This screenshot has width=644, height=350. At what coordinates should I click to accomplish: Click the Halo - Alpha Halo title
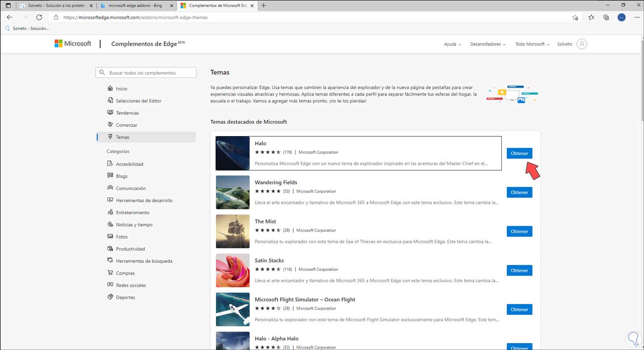(x=276, y=339)
